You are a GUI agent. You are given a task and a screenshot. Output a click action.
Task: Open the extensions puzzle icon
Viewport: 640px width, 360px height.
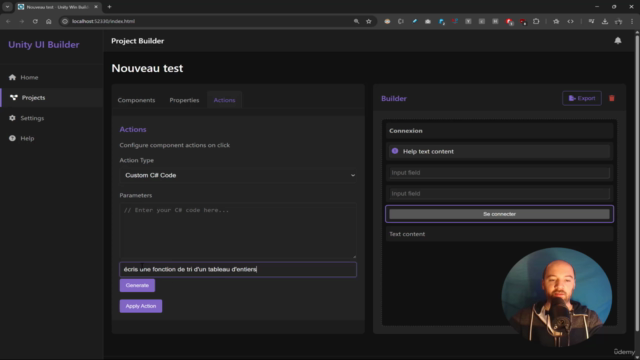pos(536,21)
